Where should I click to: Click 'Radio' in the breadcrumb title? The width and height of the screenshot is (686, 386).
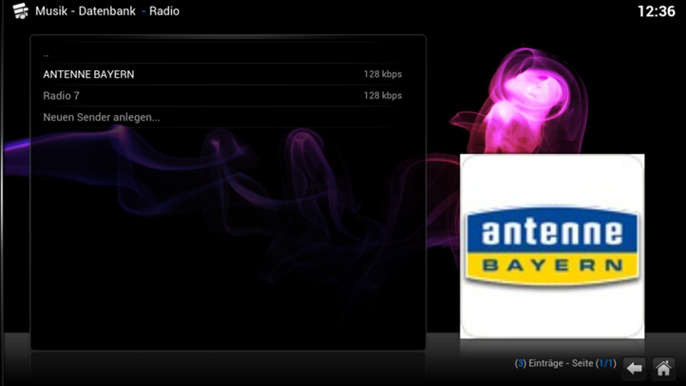coord(164,11)
